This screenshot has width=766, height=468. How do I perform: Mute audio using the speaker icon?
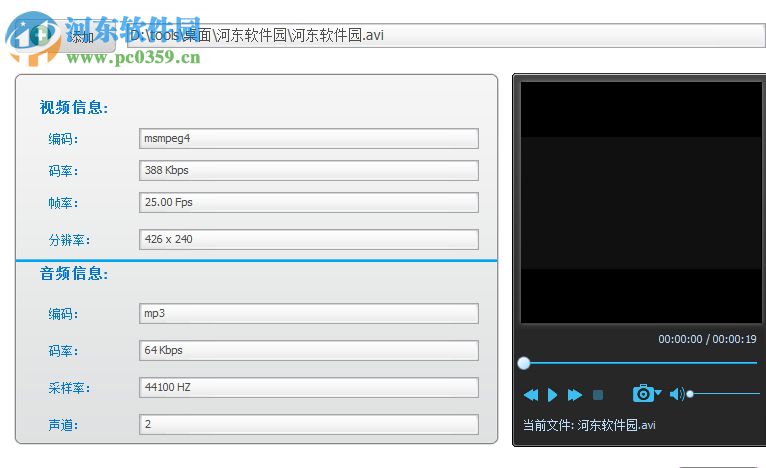click(x=677, y=394)
